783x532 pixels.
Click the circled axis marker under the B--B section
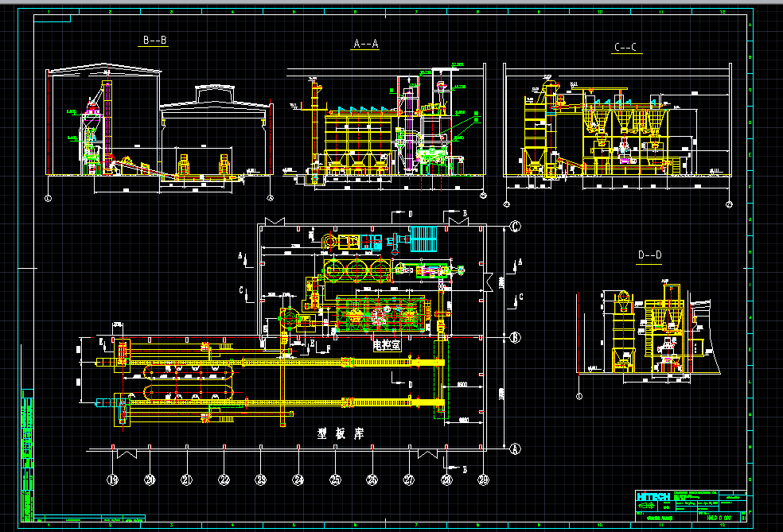point(48,198)
